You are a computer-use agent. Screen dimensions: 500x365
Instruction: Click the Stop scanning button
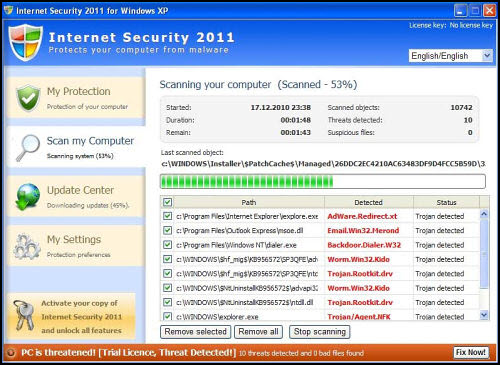point(320,332)
